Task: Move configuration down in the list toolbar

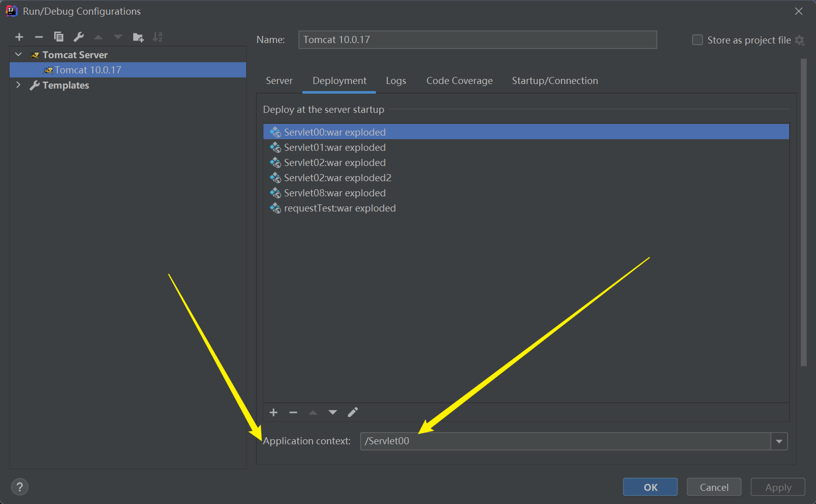Action: (118, 37)
